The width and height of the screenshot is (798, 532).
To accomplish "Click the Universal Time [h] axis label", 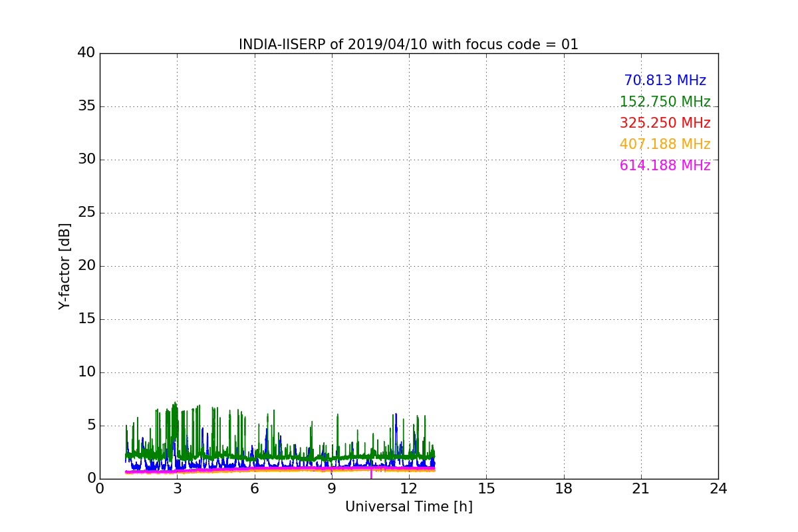I will (x=408, y=507).
